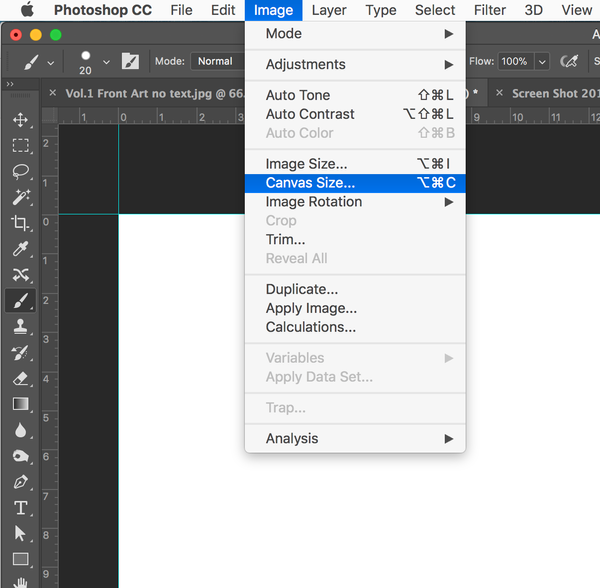Image resolution: width=600 pixels, height=588 pixels.
Task: Open the Layer menu
Action: point(329,10)
